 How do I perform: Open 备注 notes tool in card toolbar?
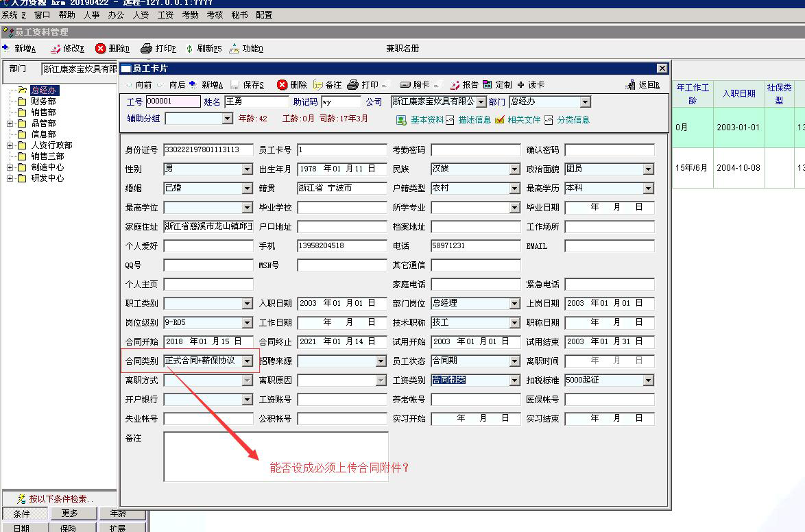point(318,85)
